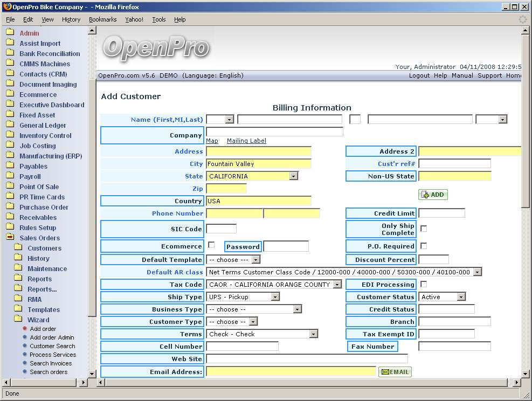Click the Payroll folder icon
The image size is (532, 401).
coord(10,176)
